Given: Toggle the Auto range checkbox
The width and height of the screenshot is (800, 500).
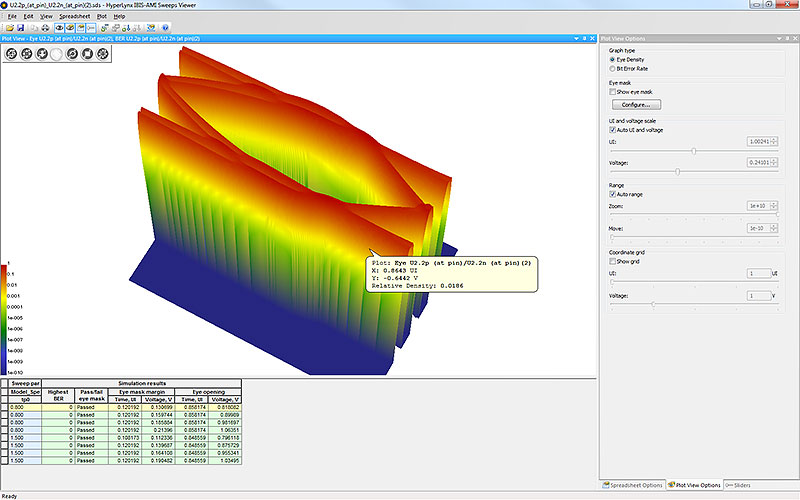Looking at the screenshot, I should click(x=613, y=194).
